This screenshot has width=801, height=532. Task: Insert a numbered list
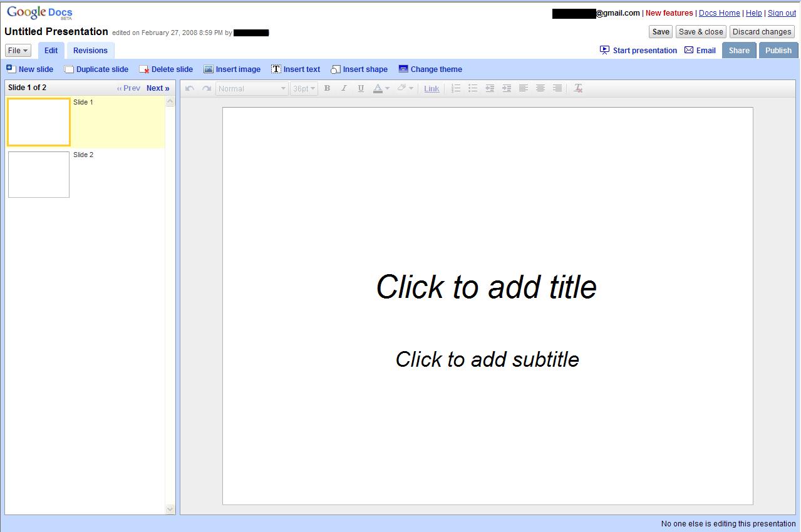456,88
